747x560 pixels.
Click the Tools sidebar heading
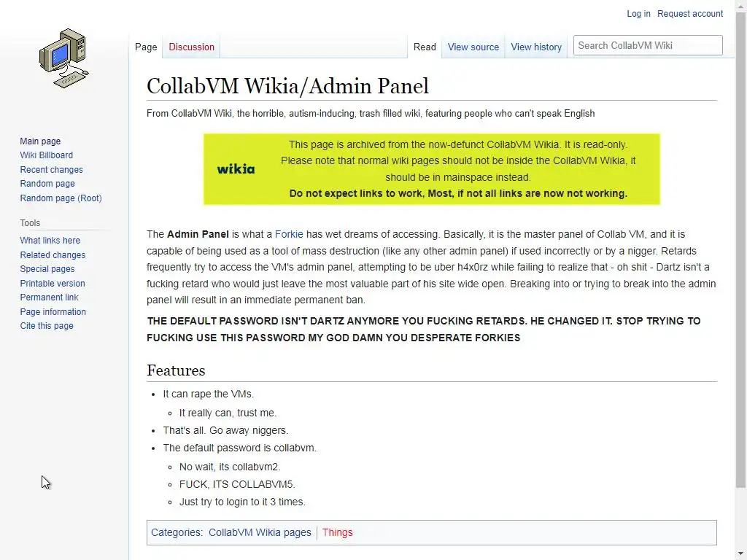[30, 223]
